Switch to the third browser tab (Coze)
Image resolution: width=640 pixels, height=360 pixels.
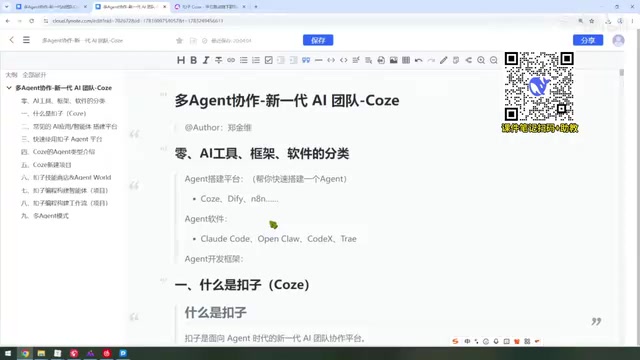point(209,7)
